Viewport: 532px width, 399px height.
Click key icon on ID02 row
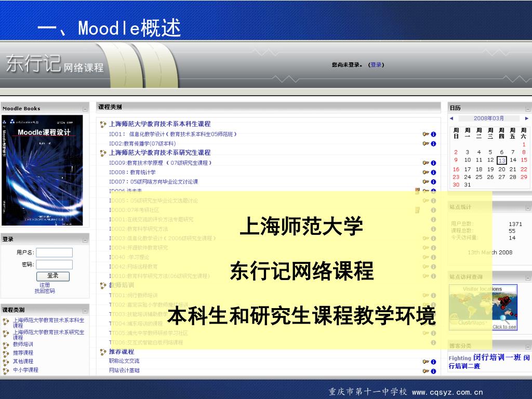click(x=426, y=144)
